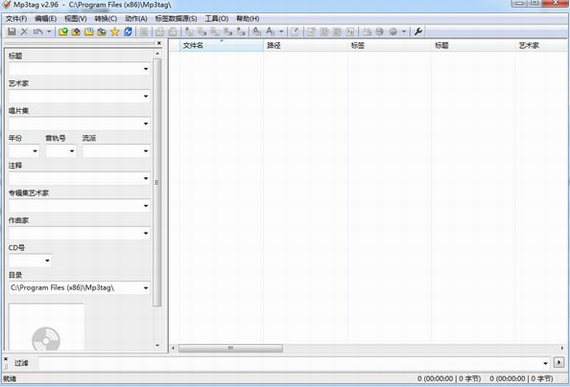Expand the 标题 dropdown in tag panel
Screen dimensions: 570x387
coord(146,69)
